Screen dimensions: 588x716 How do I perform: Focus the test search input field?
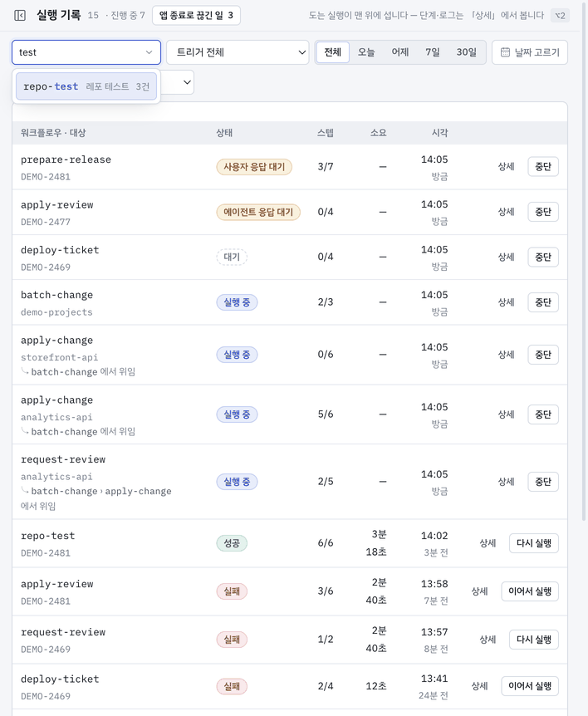coord(80,52)
